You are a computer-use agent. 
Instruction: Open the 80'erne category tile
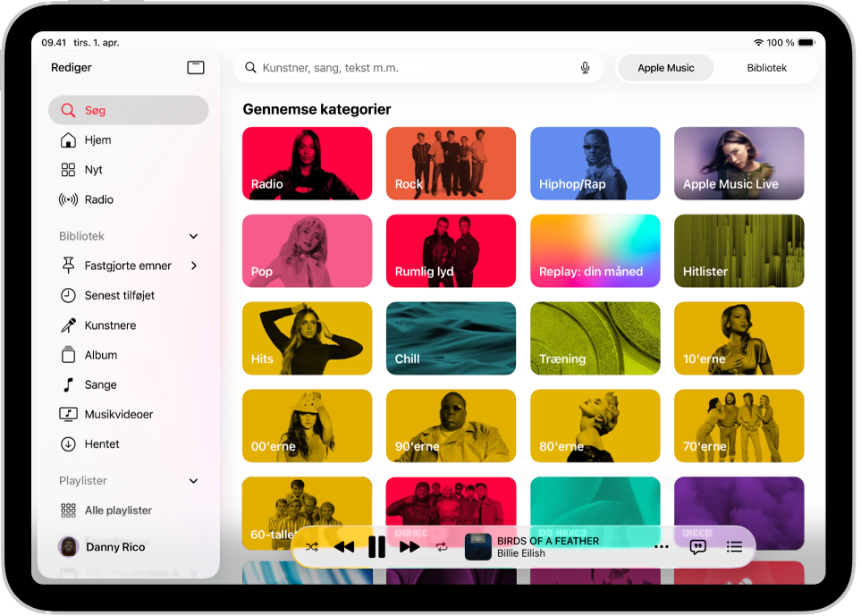coord(595,426)
